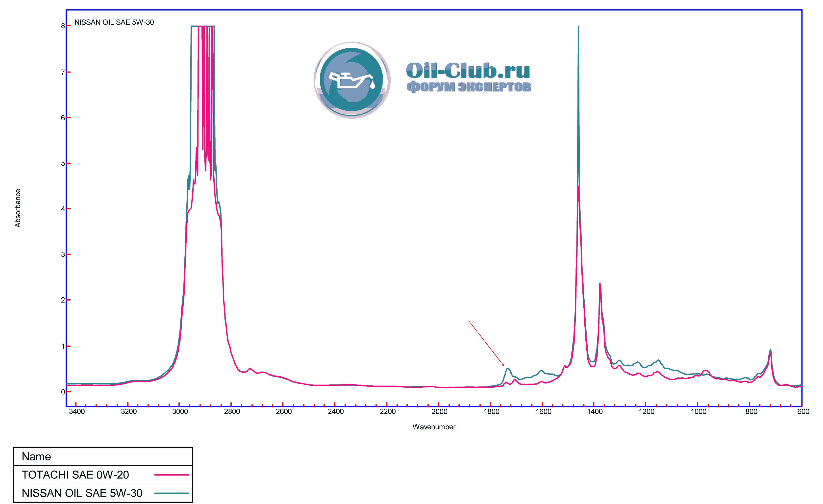Click the Absorbance axis label
The image size is (823, 504).
(x=18, y=208)
